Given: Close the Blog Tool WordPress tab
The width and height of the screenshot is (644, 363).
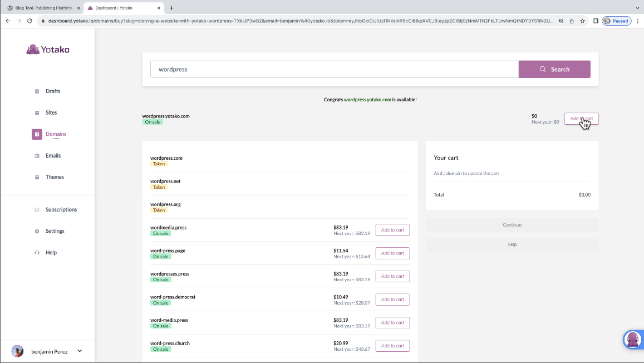Looking at the screenshot, I should (78, 8).
